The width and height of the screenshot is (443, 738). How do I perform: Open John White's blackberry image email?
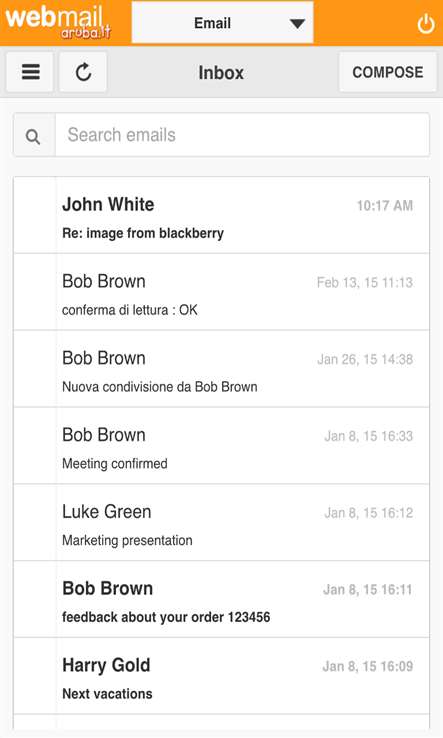point(221,215)
